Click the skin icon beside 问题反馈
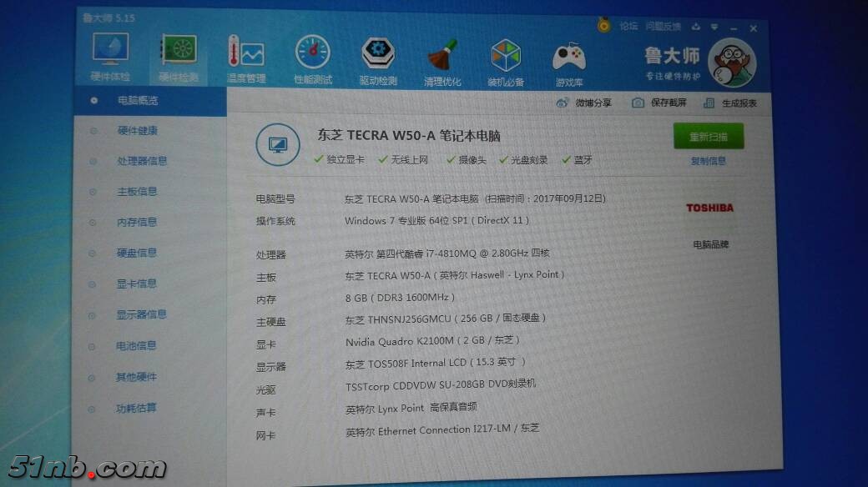This screenshot has height=487, width=868. click(696, 27)
